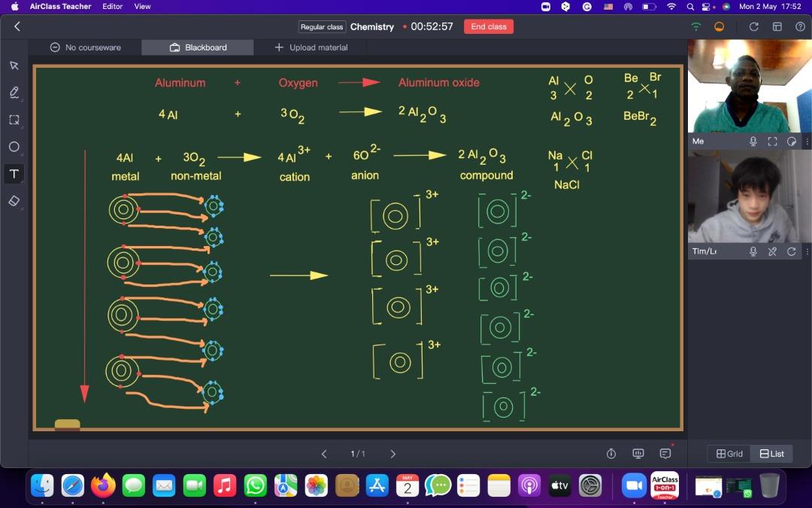Open the chat message panel icon

[x=665, y=453]
